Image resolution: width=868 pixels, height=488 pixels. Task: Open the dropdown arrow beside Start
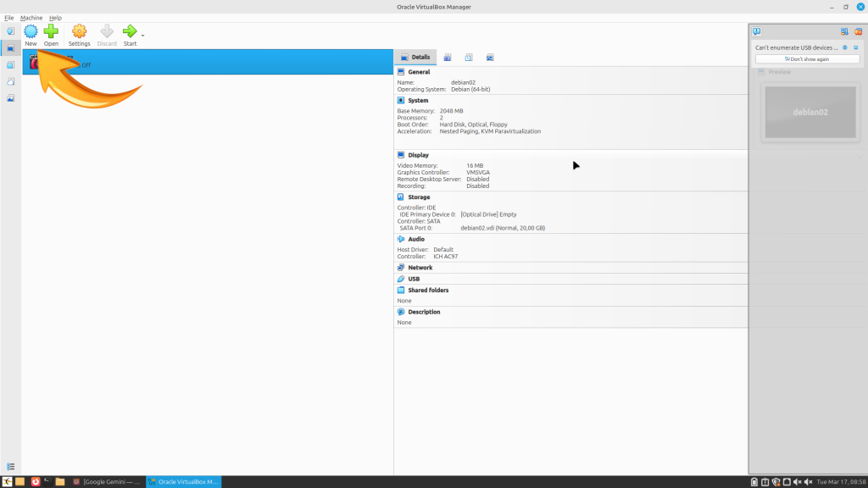click(142, 36)
